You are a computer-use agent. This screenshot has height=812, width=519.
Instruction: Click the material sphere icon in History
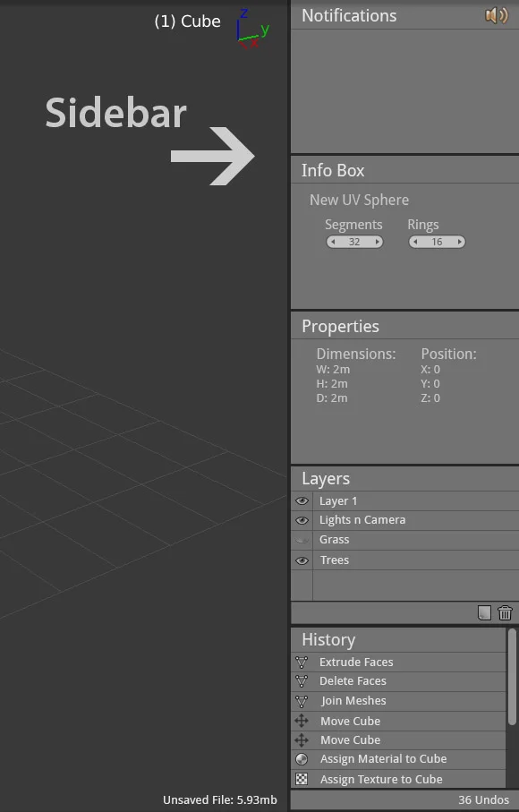click(x=302, y=759)
